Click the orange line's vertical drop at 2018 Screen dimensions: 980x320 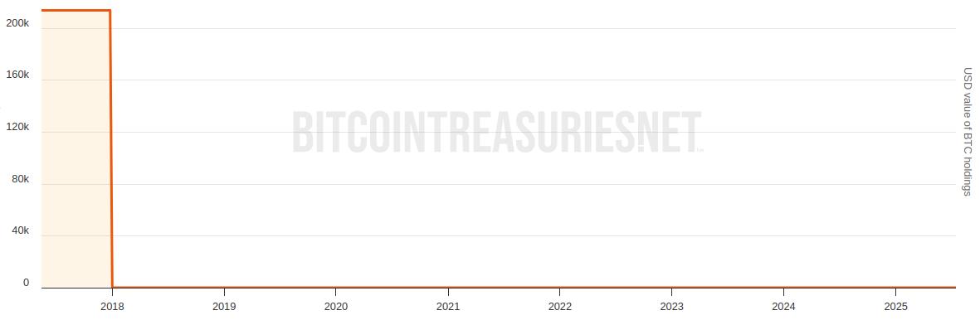(111, 148)
